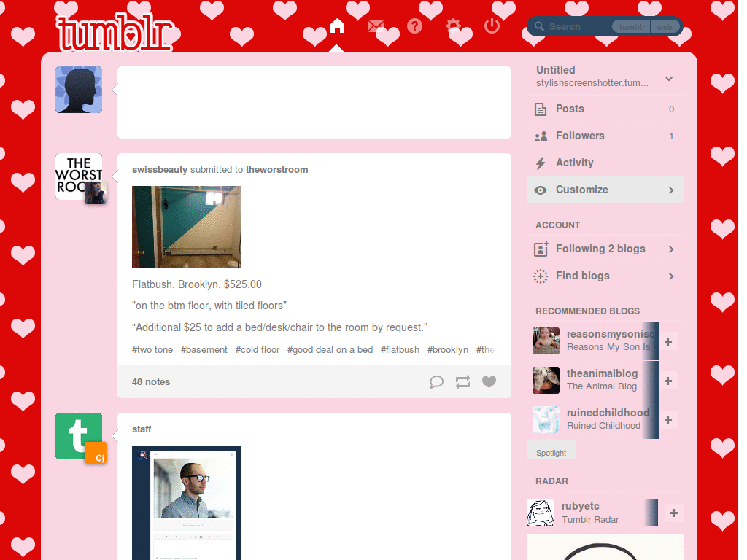The image size is (747, 560).
Task: Click the #brooklyn tag
Action: (448, 350)
